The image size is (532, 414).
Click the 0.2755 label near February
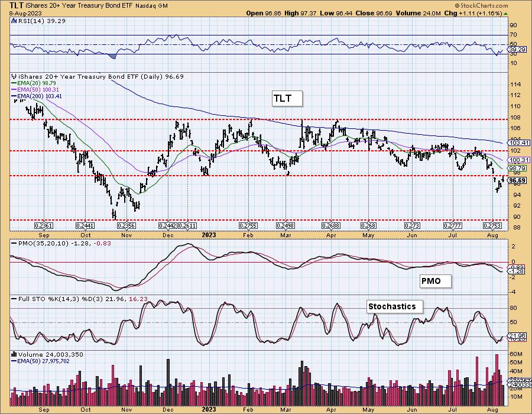[248, 226]
